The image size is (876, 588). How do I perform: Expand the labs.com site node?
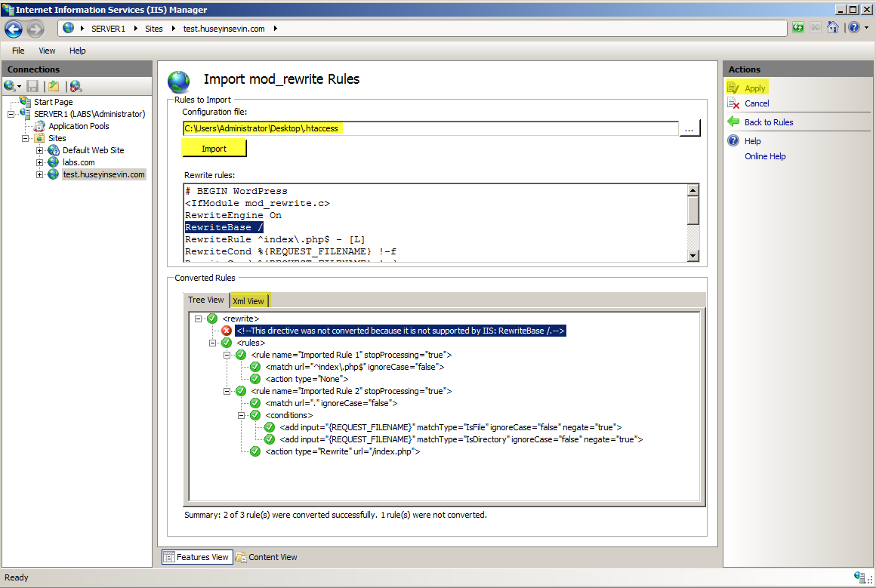pyautogui.click(x=40, y=162)
